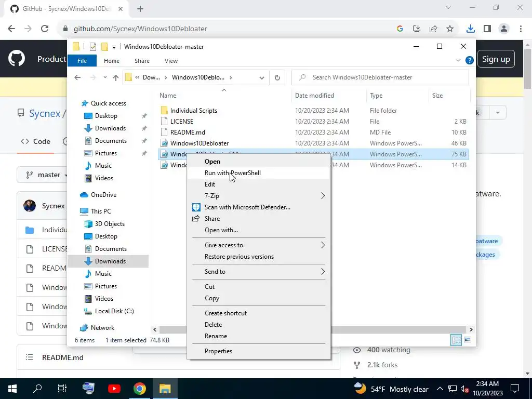The height and width of the screenshot is (399, 532).
Task: Sort by Date modified column
Action: pos(329,96)
